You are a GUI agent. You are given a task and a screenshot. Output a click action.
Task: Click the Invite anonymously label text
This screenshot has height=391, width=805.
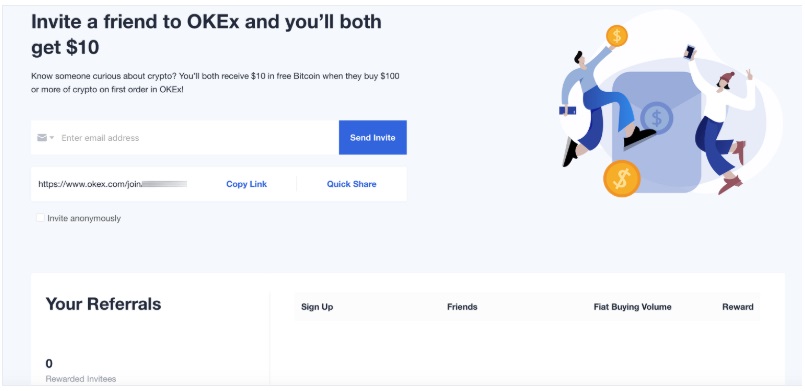pyautogui.click(x=84, y=218)
